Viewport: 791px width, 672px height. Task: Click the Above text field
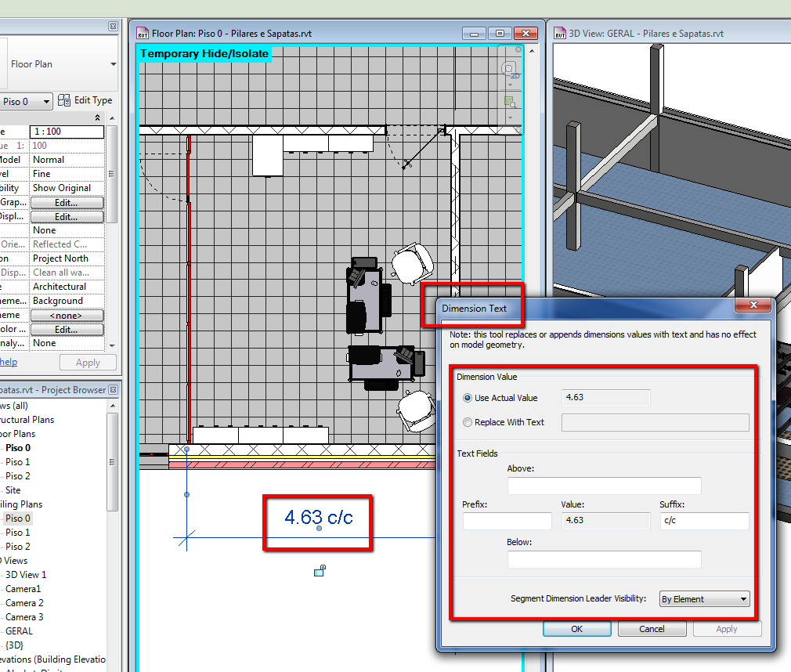(604, 486)
